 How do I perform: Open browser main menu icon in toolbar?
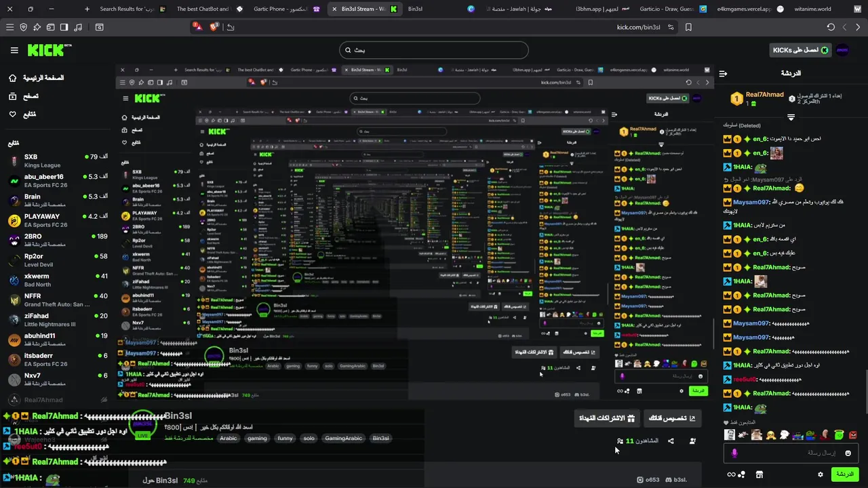pyautogui.click(x=9, y=27)
